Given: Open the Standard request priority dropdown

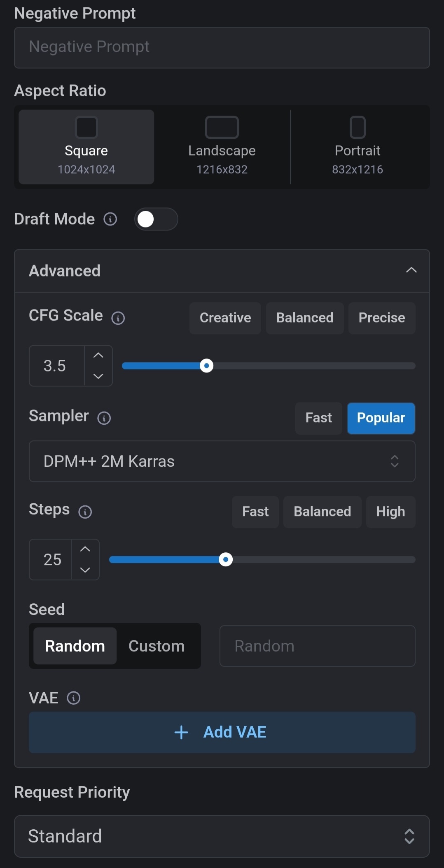Looking at the screenshot, I should [x=222, y=836].
